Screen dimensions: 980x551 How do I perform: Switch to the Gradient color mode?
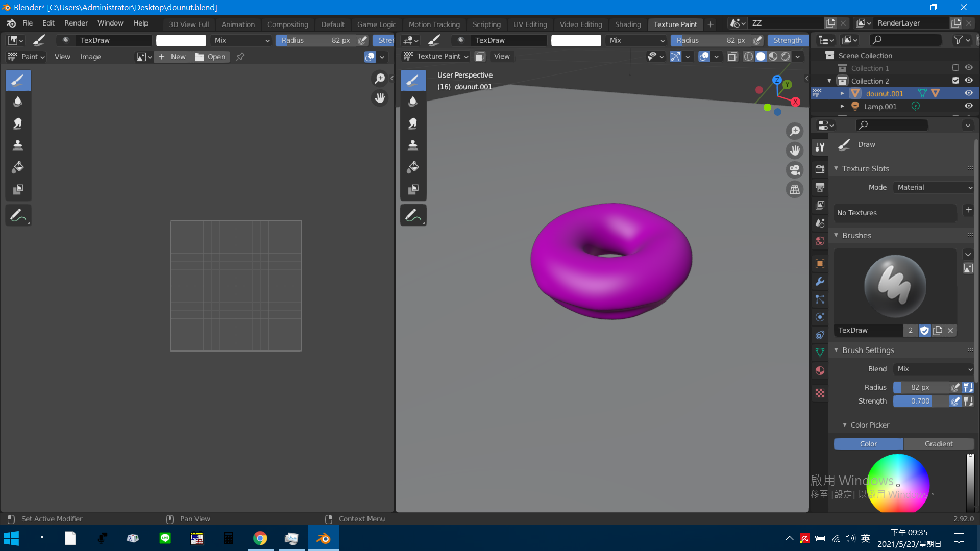click(939, 444)
